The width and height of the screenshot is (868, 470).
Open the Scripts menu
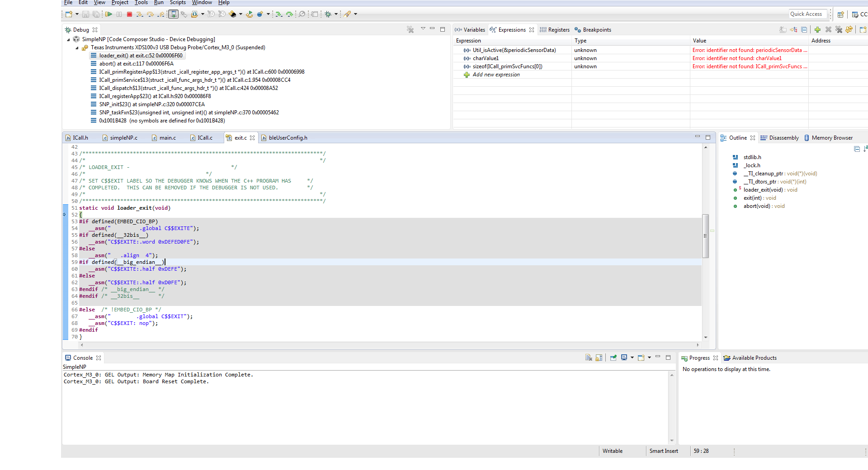click(178, 3)
